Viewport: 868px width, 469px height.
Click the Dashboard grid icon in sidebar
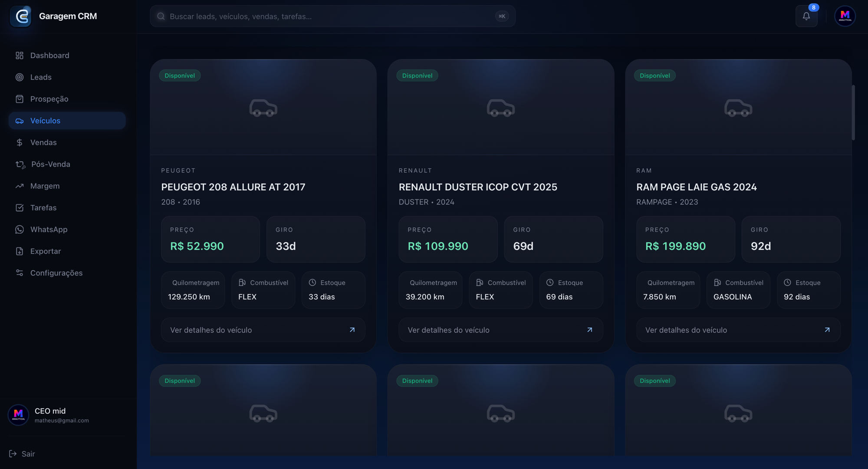pos(20,56)
